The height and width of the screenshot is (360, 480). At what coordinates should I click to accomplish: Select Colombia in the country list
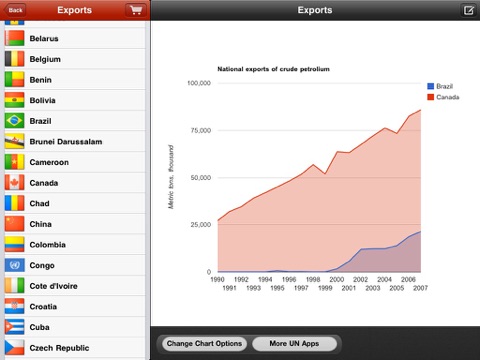[75, 245]
